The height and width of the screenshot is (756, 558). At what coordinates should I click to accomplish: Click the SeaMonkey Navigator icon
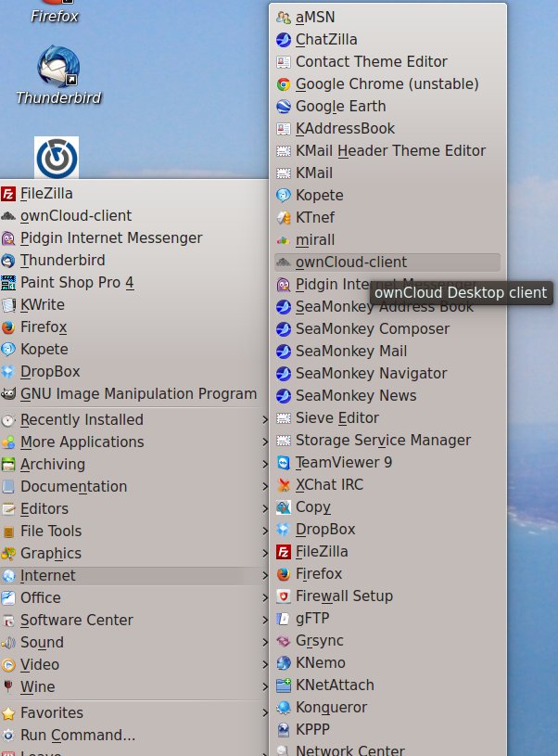284,374
